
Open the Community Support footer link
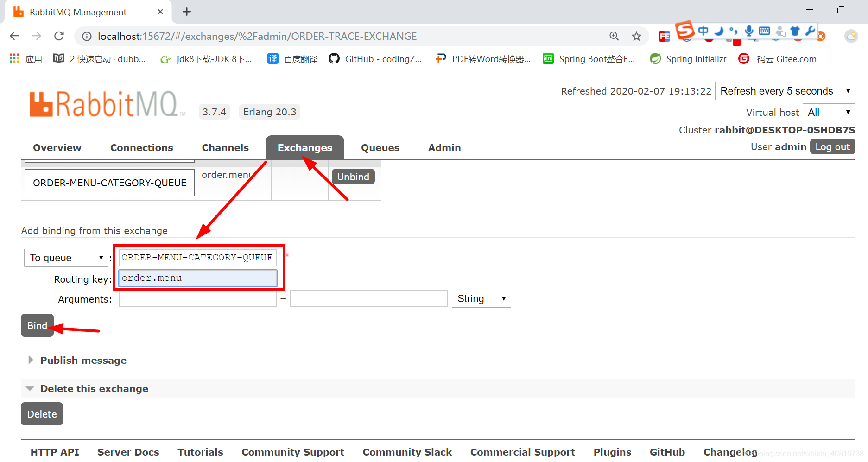pos(293,452)
